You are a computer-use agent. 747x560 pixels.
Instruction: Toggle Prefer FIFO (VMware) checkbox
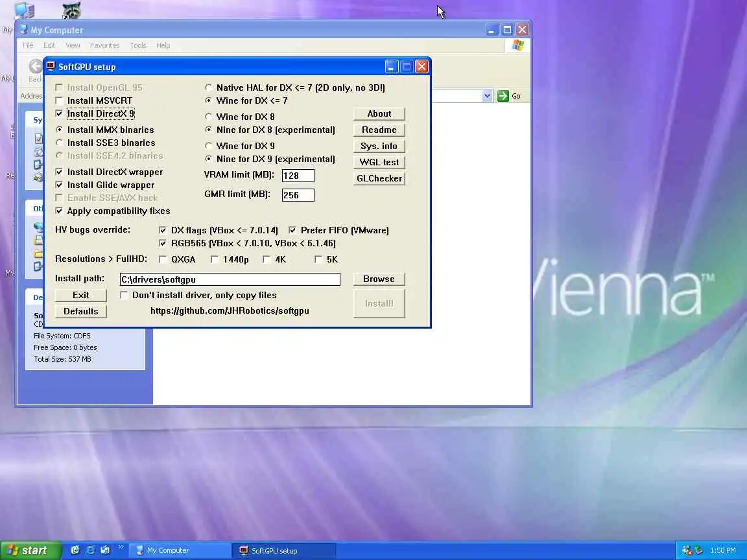pyautogui.click(x=292, y=230)
